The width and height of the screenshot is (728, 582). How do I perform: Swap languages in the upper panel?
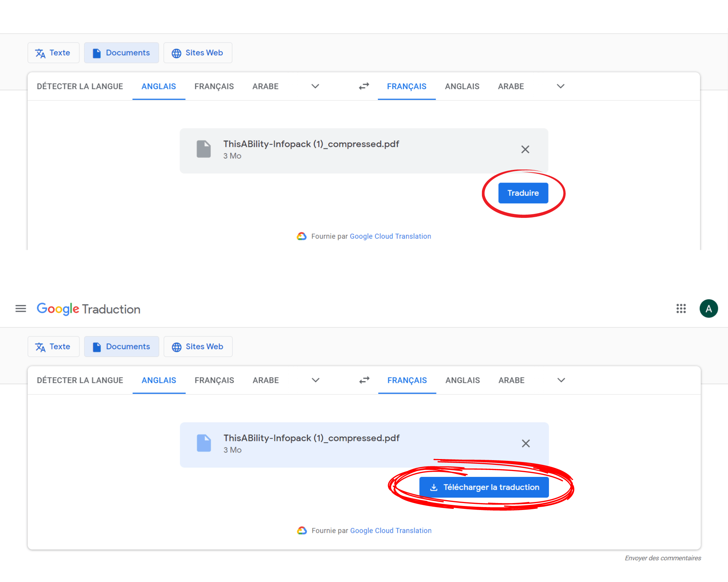coord(364,86)
